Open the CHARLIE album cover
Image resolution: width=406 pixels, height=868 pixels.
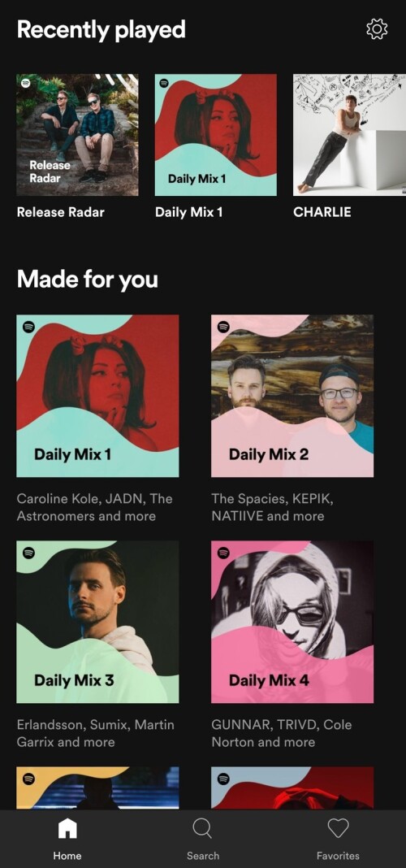click(350, 135)
